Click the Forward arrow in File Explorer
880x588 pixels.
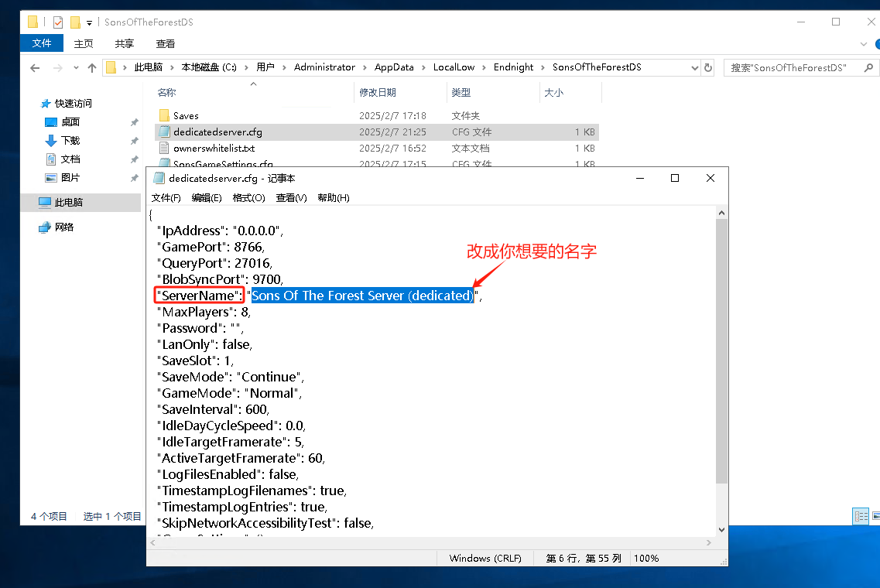[x=57, y=68]
